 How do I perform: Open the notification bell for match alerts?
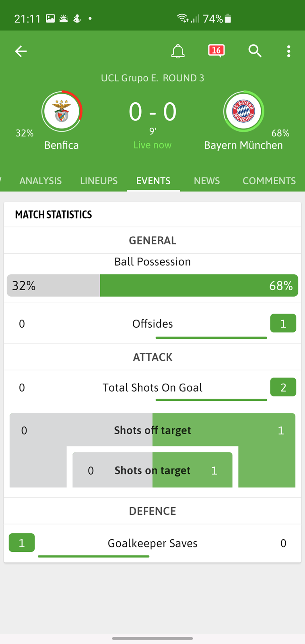(178, 51)
